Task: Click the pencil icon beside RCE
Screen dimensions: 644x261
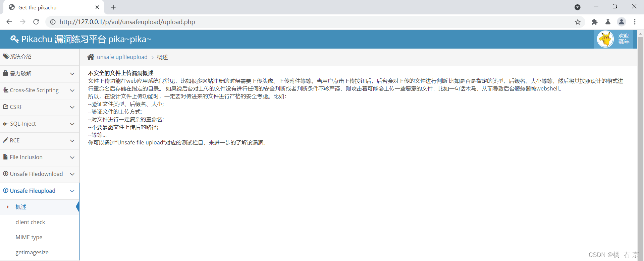Action: click(x=6, y=140)
